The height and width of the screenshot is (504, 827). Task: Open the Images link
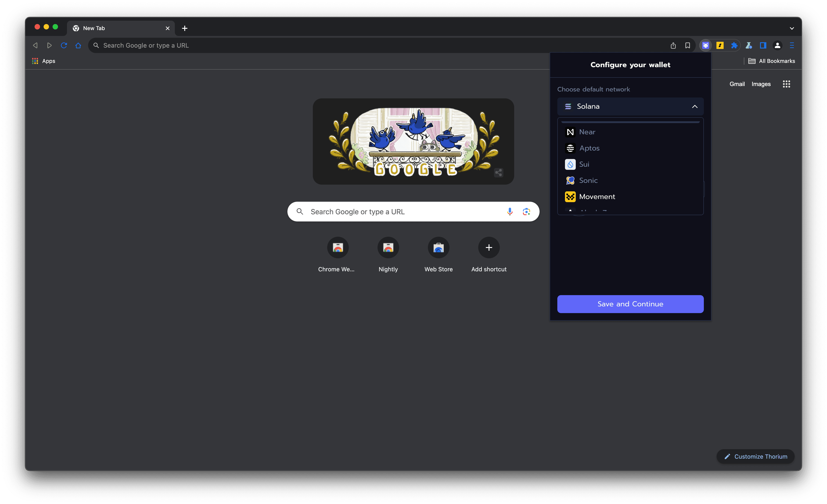[x=761, y=84]
